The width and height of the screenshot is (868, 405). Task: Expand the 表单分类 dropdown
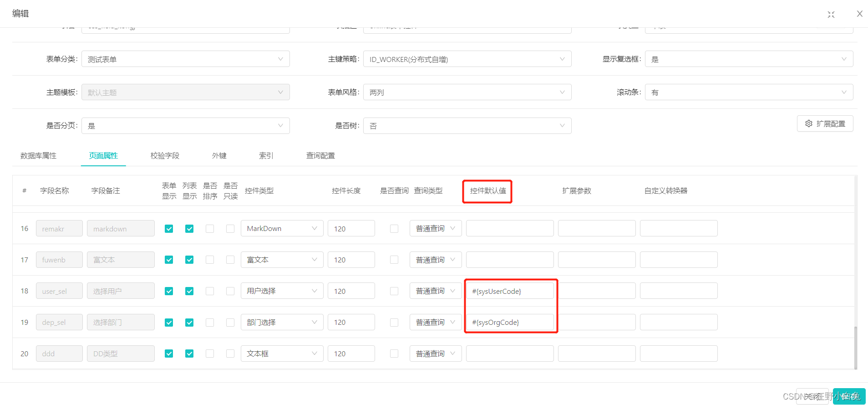coord(186,59)
